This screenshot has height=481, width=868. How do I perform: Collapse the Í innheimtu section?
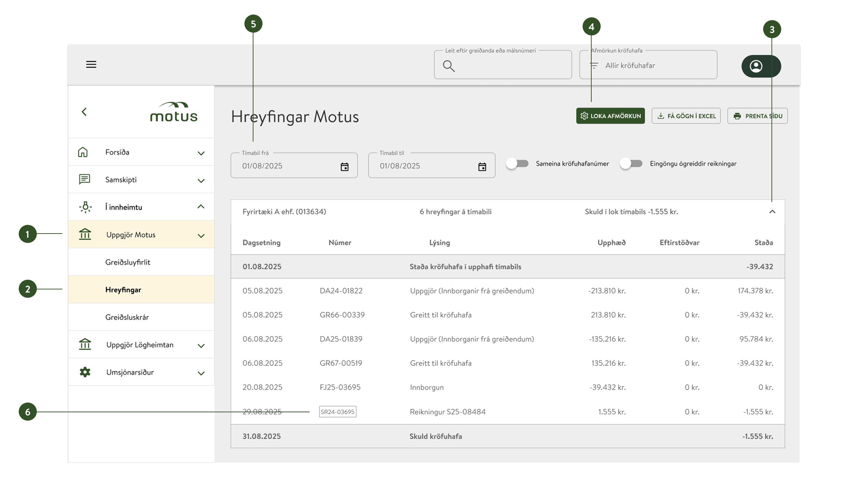201,207
